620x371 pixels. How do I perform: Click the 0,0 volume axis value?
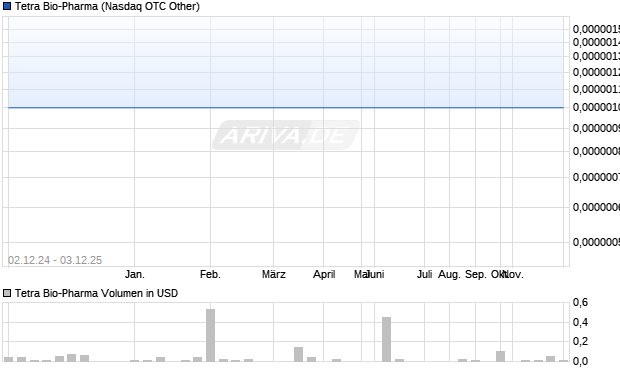pyautogui.click(x=580, y=361)
